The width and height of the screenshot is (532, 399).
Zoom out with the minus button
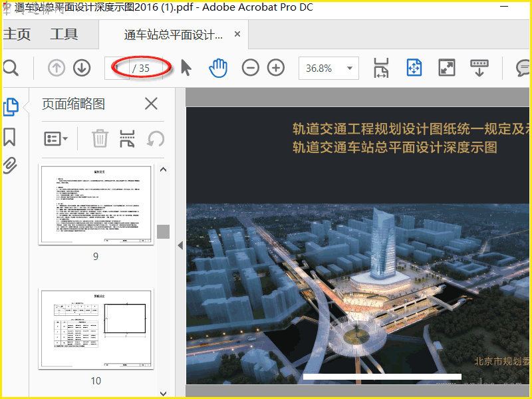tap(251, 68)
